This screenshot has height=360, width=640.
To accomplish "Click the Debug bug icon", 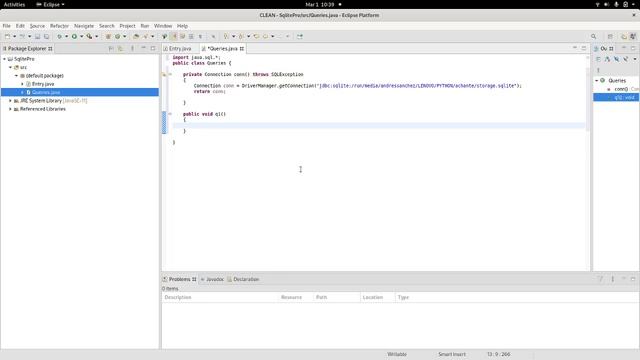I will (60, 36).
